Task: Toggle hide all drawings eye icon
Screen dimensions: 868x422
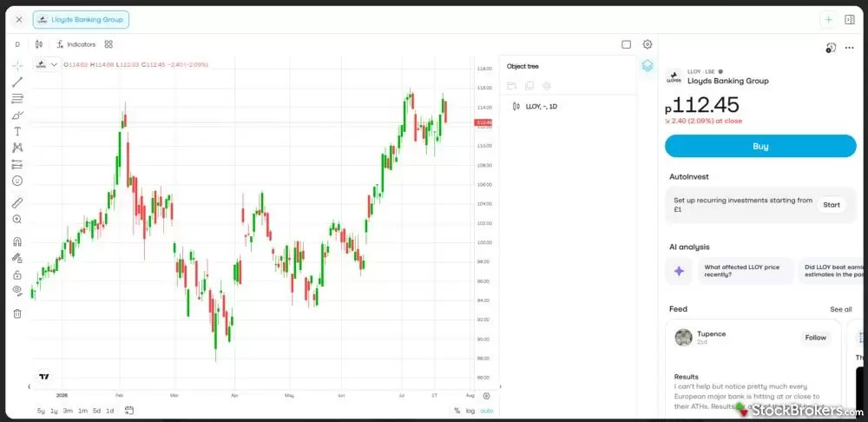Action: click(17, 290)
